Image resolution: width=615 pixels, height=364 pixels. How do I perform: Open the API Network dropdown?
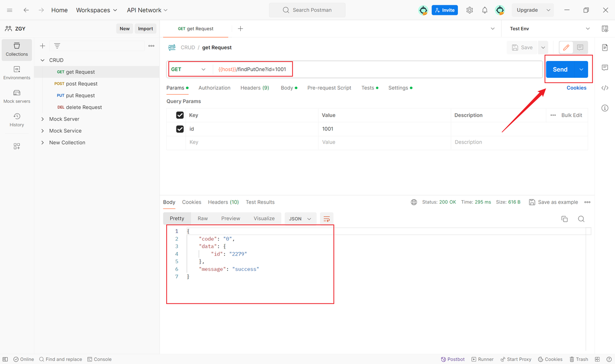[x=148, y=10]
